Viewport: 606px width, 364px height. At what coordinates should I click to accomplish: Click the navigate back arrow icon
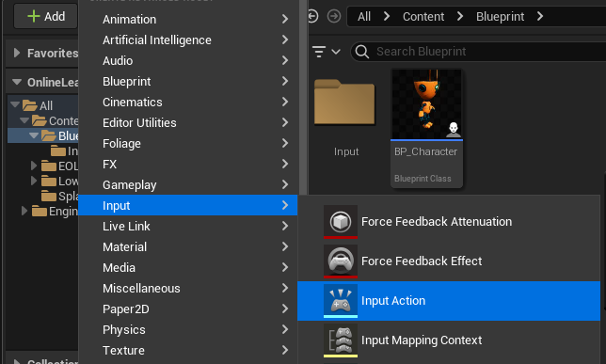click(312, 16)
